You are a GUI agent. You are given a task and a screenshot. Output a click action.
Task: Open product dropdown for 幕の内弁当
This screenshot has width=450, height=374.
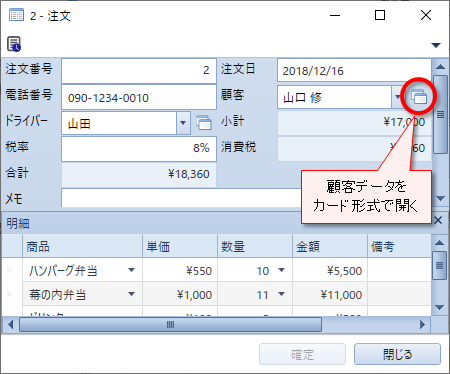131,294
